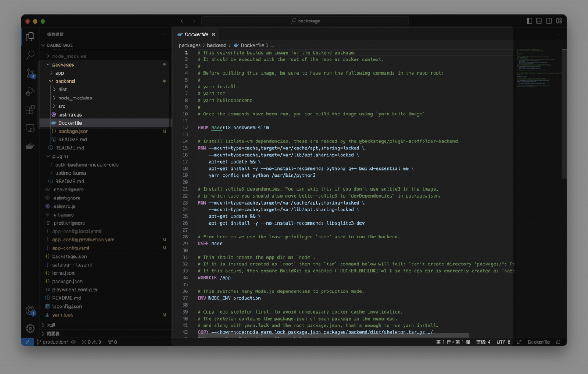588x374 pixels.
Task: Select the Dockerfile editor tab
Action: click(x=196, y=34)
